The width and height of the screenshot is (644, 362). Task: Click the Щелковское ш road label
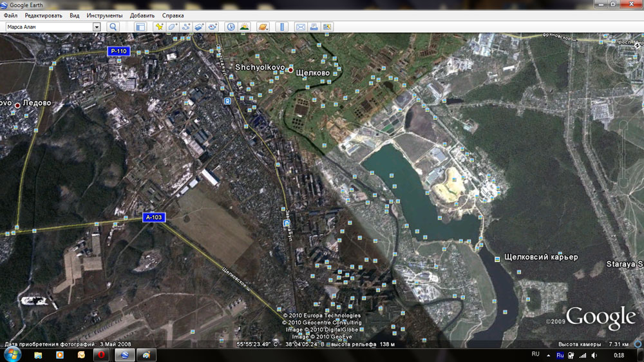pyautogui.click(x=236, y=280)
